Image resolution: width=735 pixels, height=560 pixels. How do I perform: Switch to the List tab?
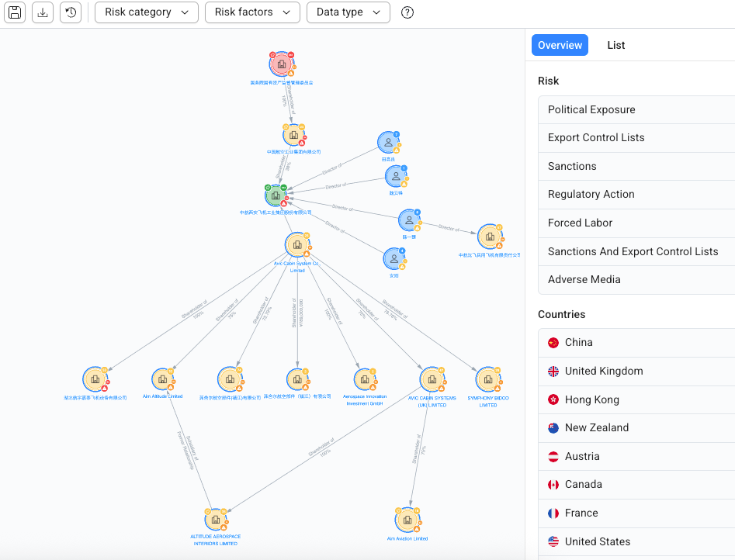(x=616, y=45)
